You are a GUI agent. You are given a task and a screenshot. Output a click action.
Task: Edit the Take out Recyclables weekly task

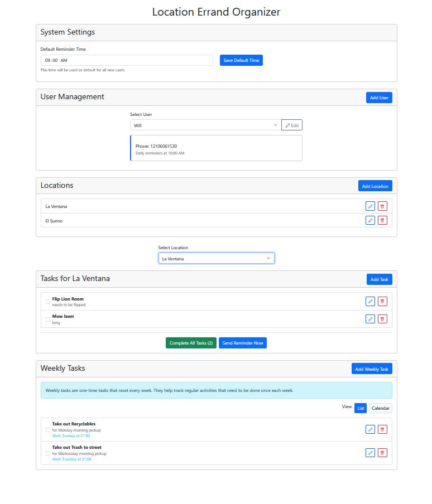point(370,429)
